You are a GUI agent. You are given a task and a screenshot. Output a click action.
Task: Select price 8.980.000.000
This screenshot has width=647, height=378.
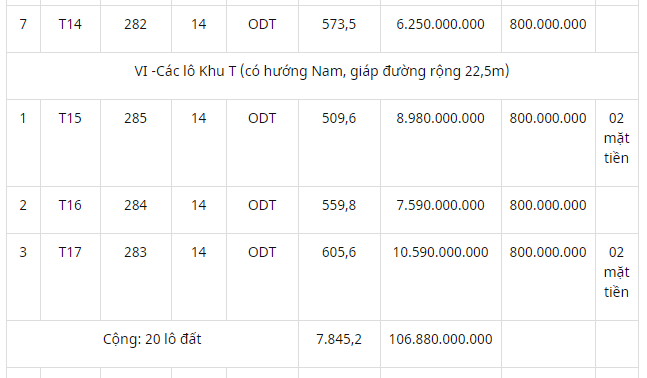(x=440, y=118)
